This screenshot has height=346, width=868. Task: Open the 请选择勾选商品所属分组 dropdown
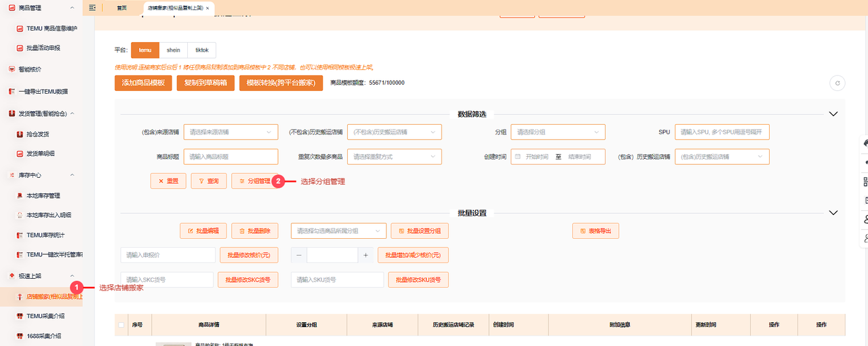click(338, 231)
